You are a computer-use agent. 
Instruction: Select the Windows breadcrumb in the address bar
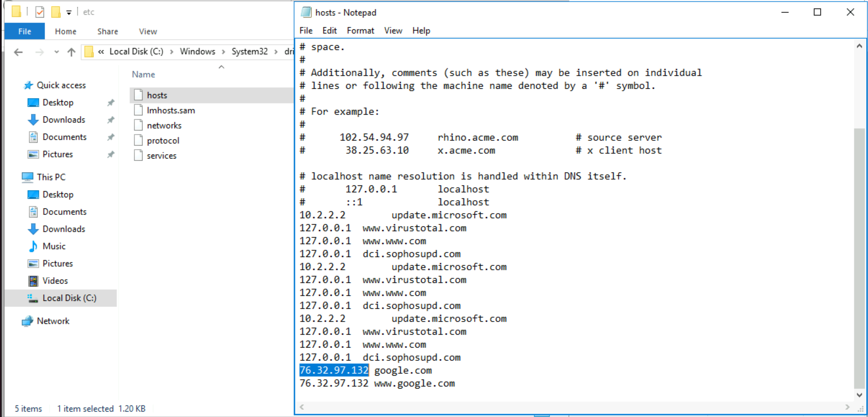coord(197,52)
